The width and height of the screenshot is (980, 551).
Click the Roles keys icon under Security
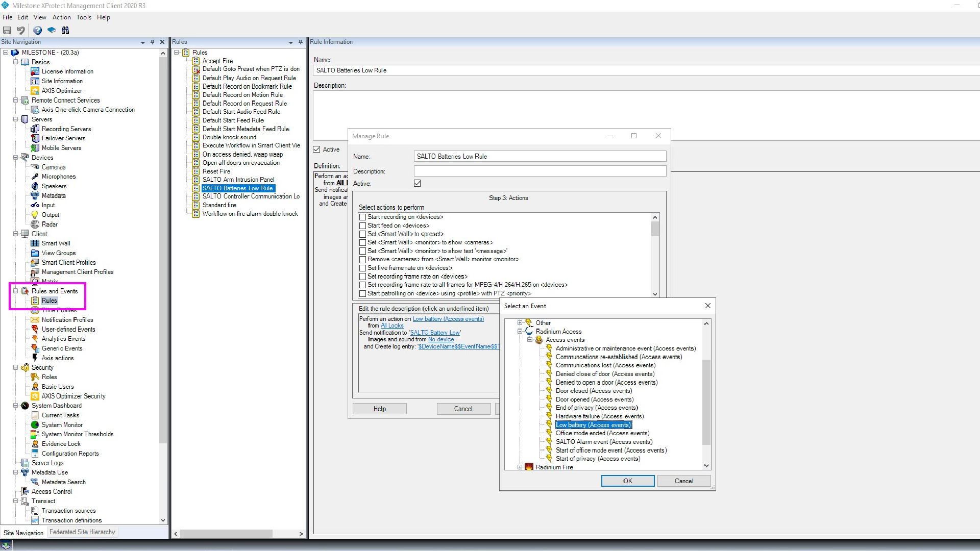(x=35, y=377)
